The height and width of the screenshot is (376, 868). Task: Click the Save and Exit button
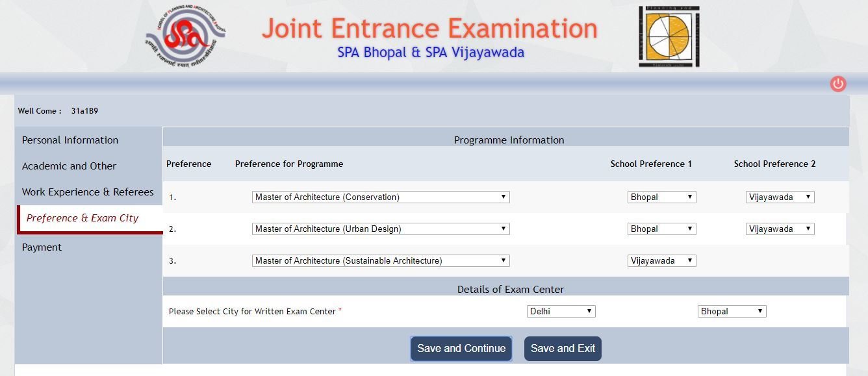(563, 349)
